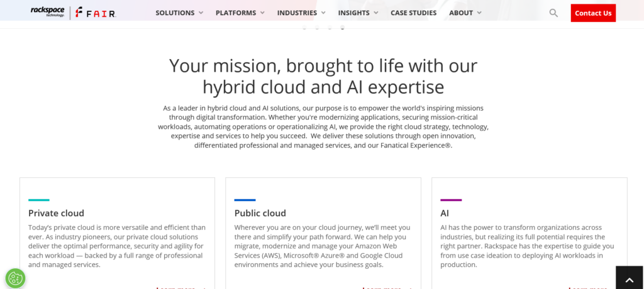The image size is (644, 289).
Task: Expand the Industries dropdown chevron
Action: pyautogui.click(x=323, y=13)
